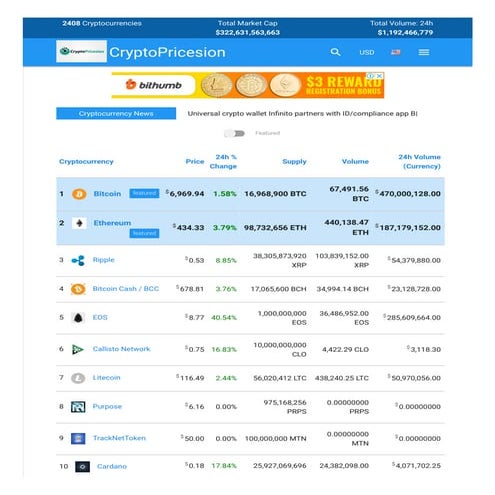Click the Cryptocurrency News button
Screen dimensions: 495x495
(x=116, y=113)
